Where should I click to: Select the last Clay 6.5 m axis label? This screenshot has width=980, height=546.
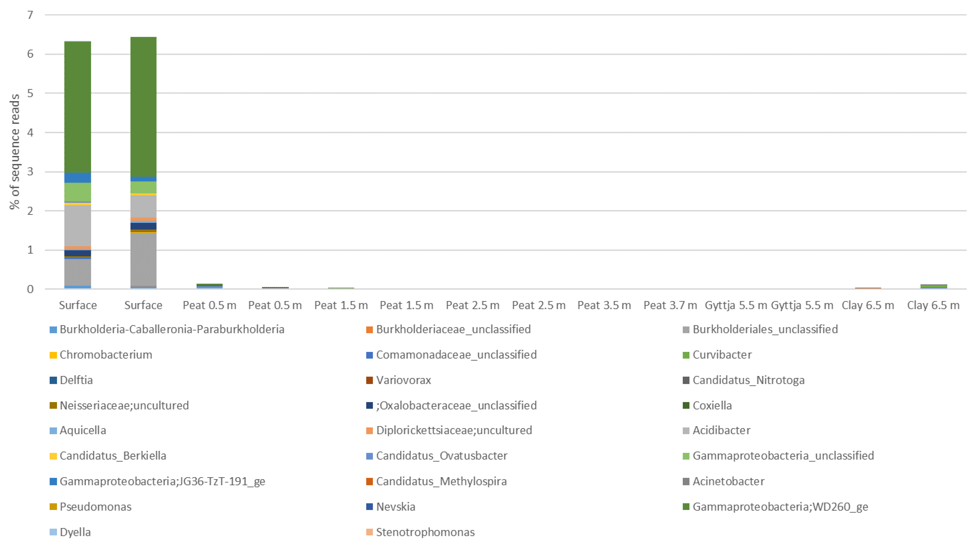[x=933, y=305]
